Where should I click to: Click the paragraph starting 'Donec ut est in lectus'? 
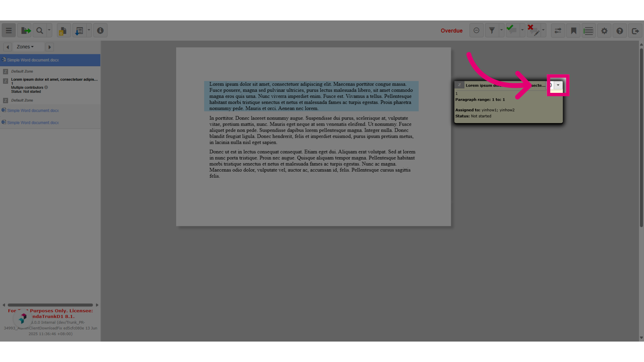pyautogui.click(x=312, y=164)
